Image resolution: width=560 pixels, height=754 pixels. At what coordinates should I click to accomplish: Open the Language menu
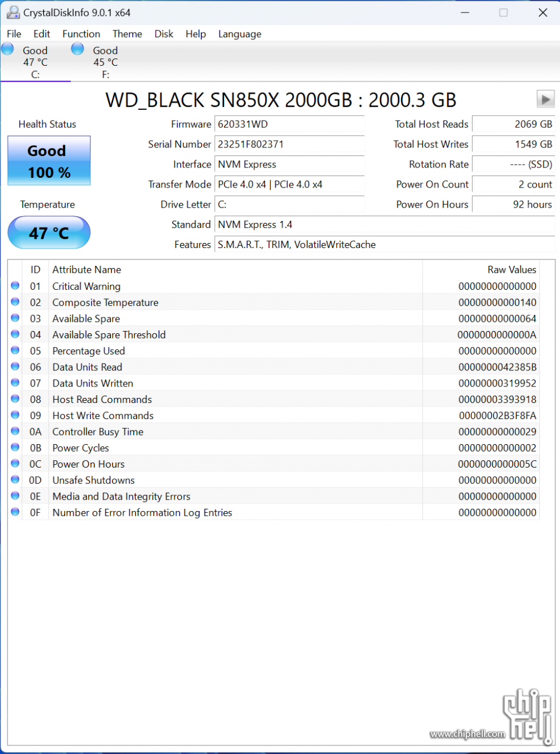tap(240, 34)
